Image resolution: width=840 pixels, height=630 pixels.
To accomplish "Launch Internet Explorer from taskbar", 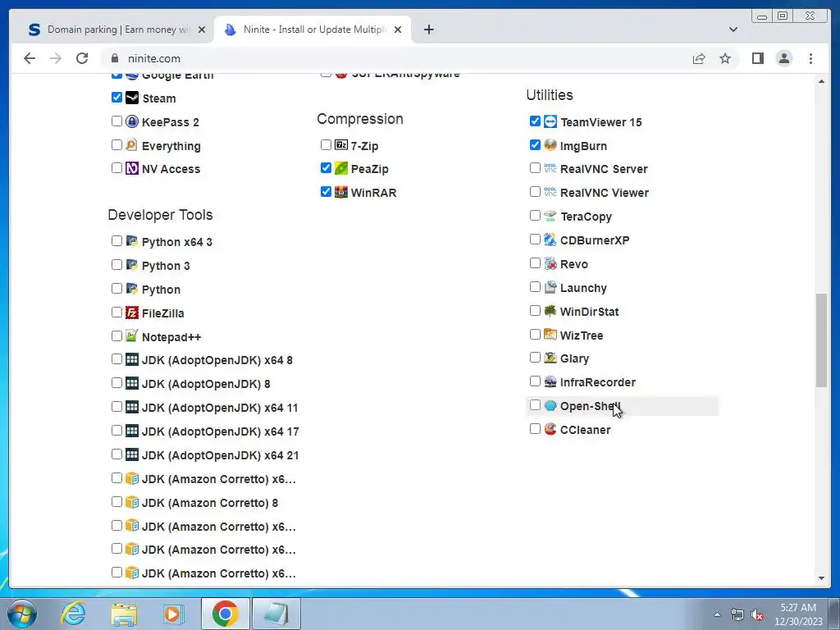I will point(73,614).
